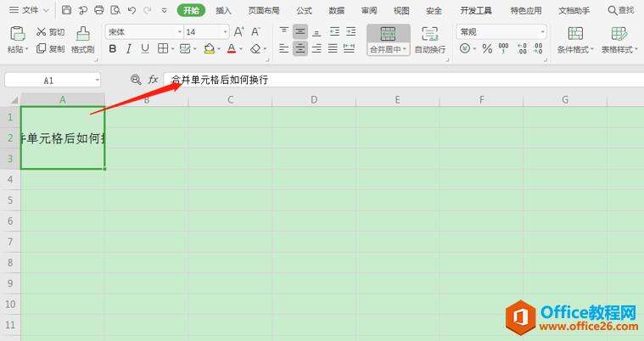Select the 格式刷 Format Painter
The width and height of the screenshot is (644, 341).
pyautogui.click(x=82, y=40)
